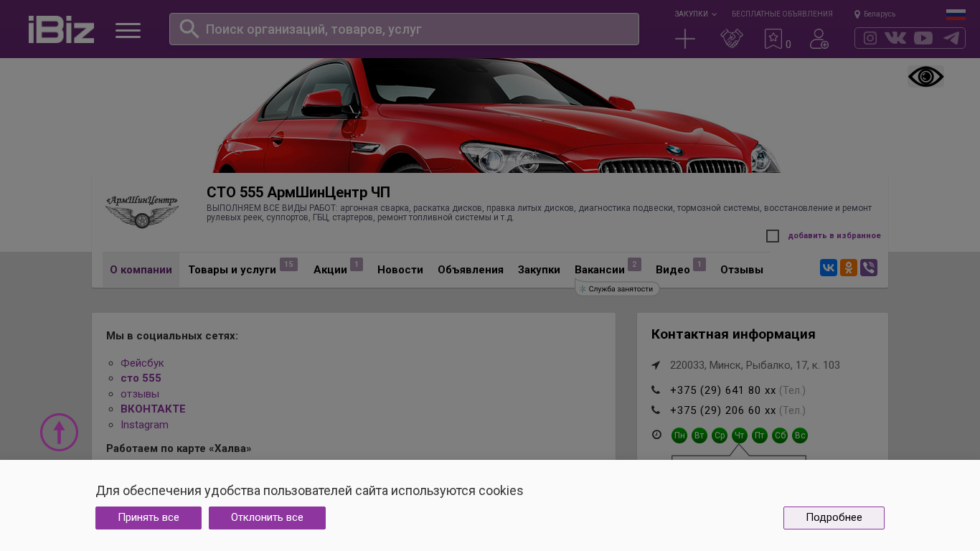The height and width of the screenshot is (551, 980).
Task: Open the Фейсбук link
Action: [142, 363]
